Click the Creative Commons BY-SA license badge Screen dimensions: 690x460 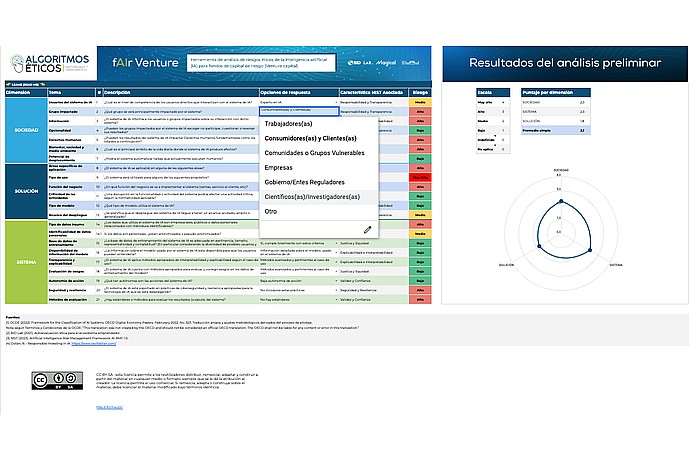click(57, 381)
